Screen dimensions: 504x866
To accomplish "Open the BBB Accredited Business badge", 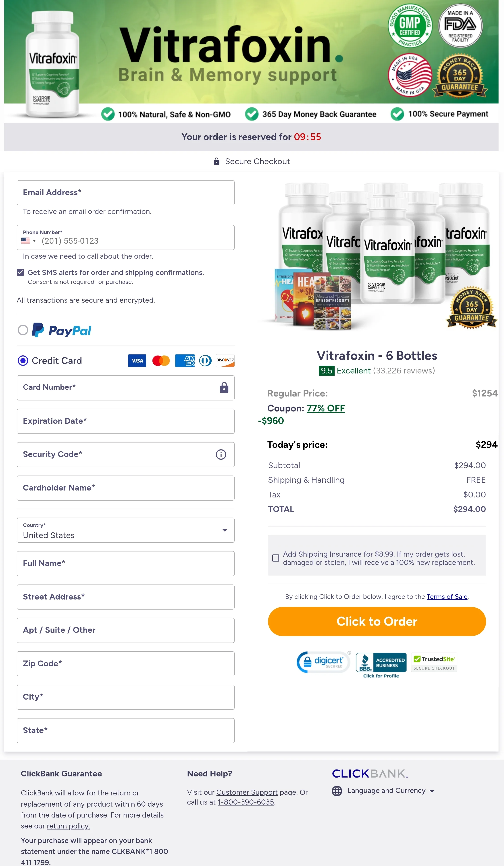I will [x=381, y=665].
